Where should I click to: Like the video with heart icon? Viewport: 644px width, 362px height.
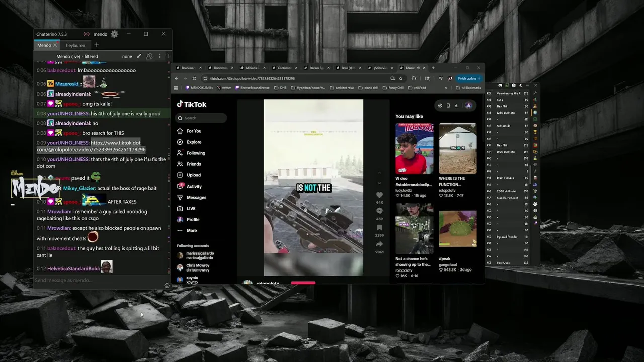point(379,195)
